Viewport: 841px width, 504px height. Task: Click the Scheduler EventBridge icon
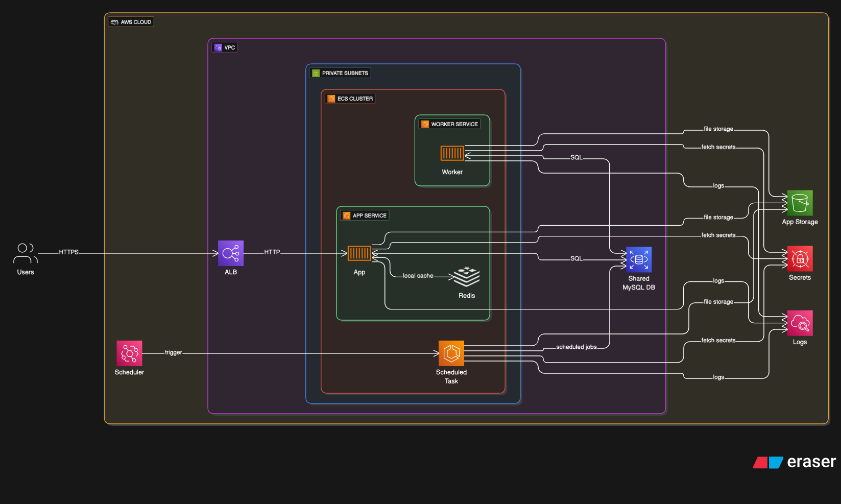[x=129, y=353]
